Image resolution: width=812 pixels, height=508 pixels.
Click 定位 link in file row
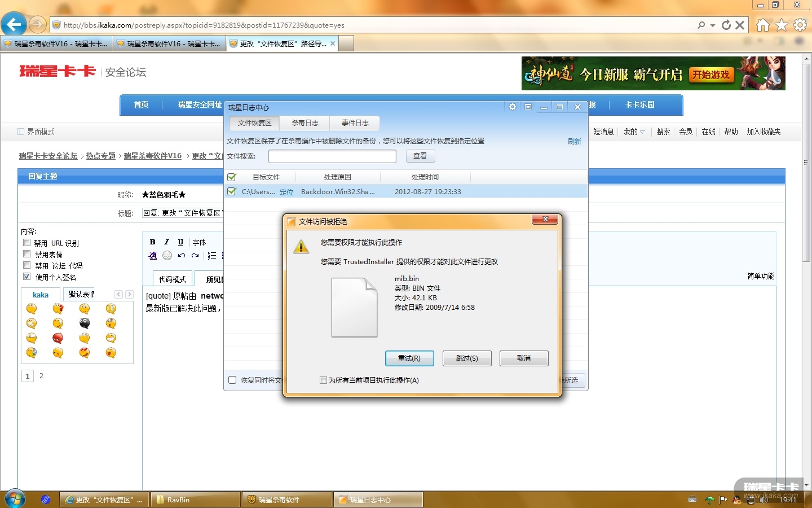tap(286, 192)
